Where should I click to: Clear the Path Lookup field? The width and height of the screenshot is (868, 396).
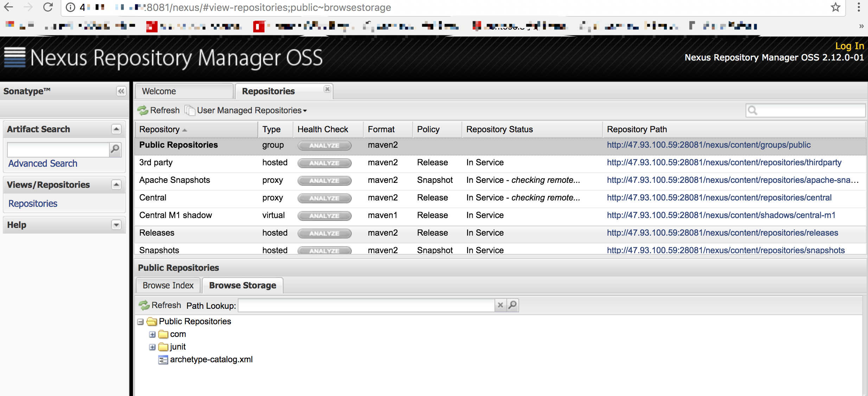click(x=500, y=305)
